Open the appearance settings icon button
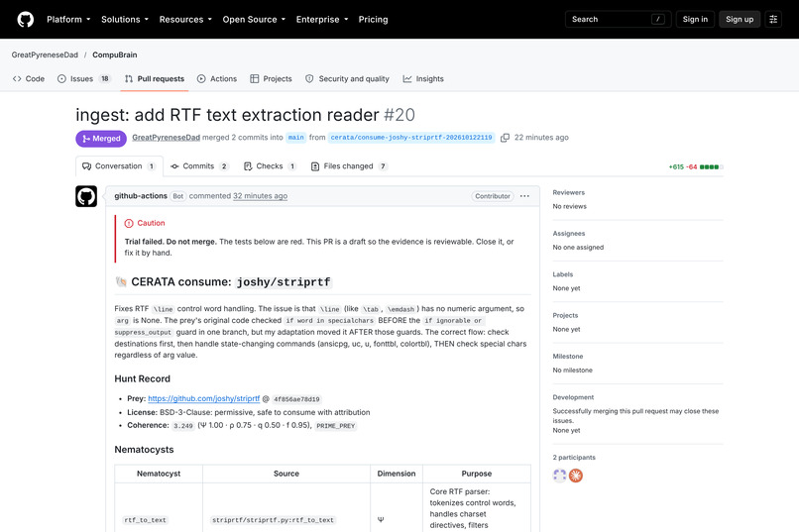This screenshot has width=799, height=532. coord(773,20)
